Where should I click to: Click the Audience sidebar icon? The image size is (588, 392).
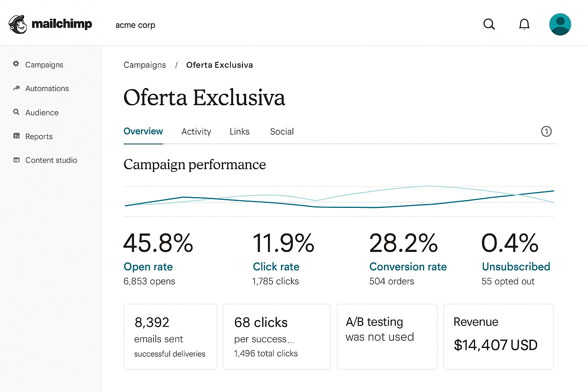(16, 112)
